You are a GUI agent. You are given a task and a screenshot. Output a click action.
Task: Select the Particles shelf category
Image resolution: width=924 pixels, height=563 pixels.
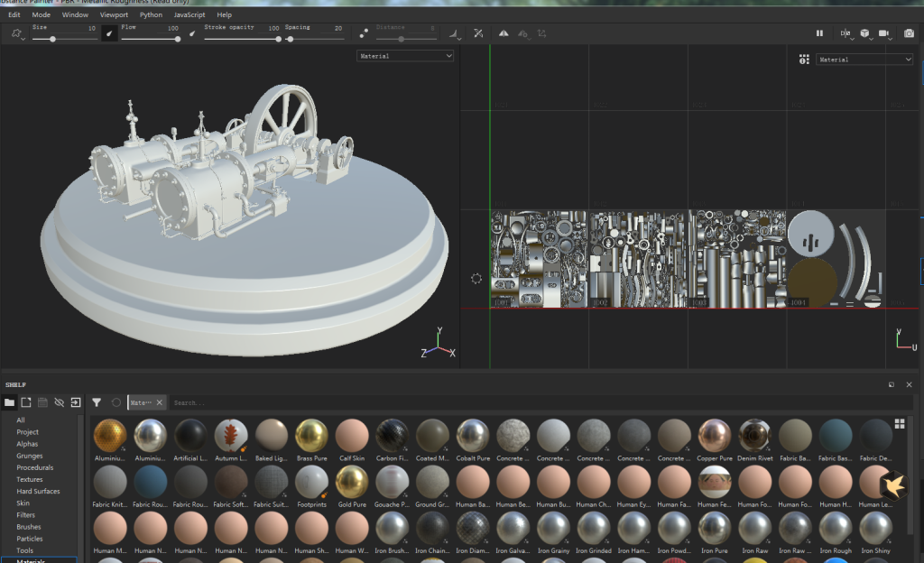click(x=30, y=539)
